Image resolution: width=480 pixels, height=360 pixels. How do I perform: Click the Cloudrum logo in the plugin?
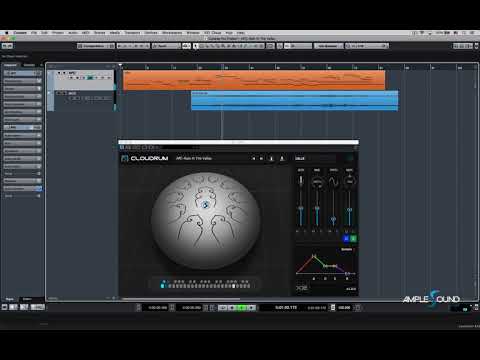click(145, 158)
